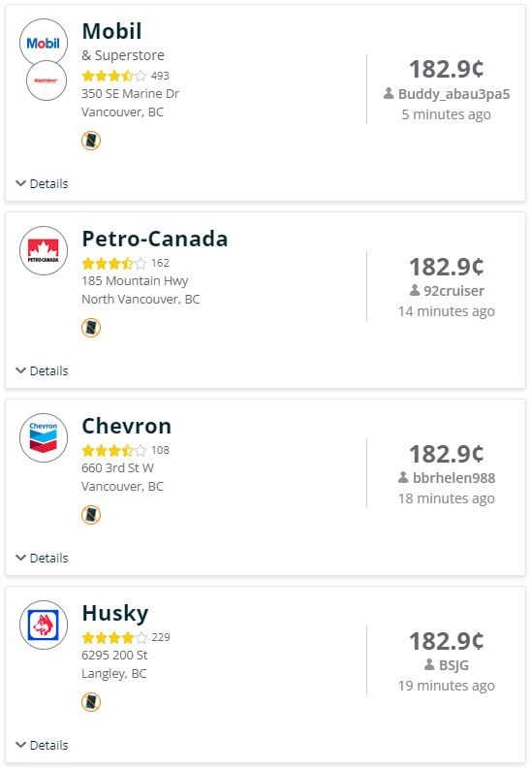Image resolution: width=532 pixels, height=770 pixels.
Task: Click the pay-at-pump icon under Mobil address
Action: 91,141
